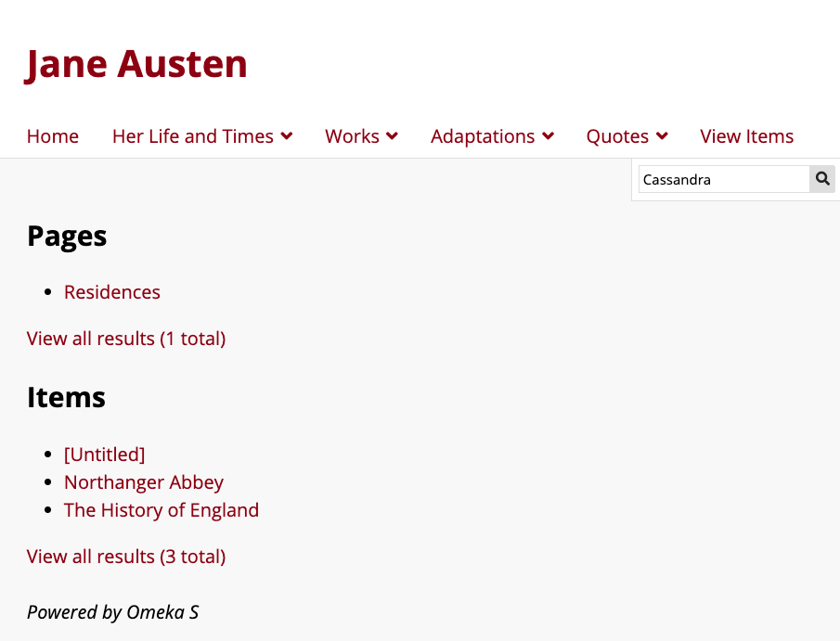View all item results (3 total)

pos(126,557)
